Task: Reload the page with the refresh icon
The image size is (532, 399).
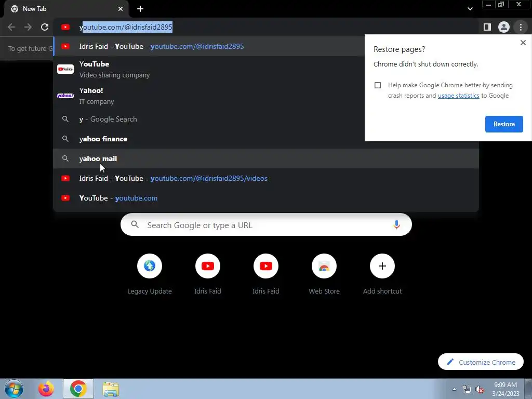Action: (45, 27)
